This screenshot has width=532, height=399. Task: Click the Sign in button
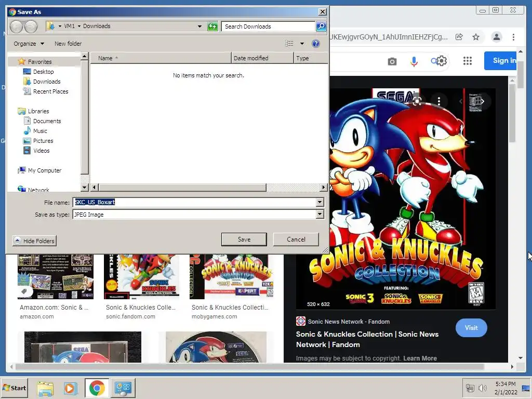(x=501, y=61)
